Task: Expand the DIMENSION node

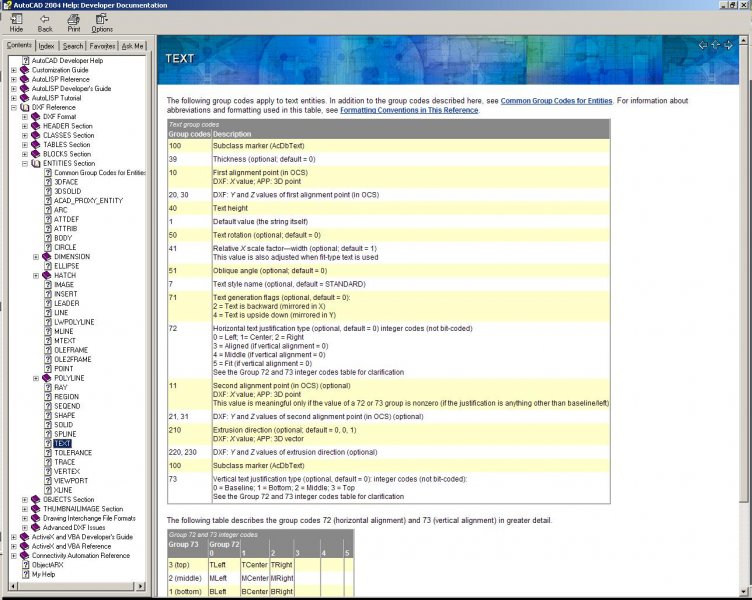Action: (36, 257)
